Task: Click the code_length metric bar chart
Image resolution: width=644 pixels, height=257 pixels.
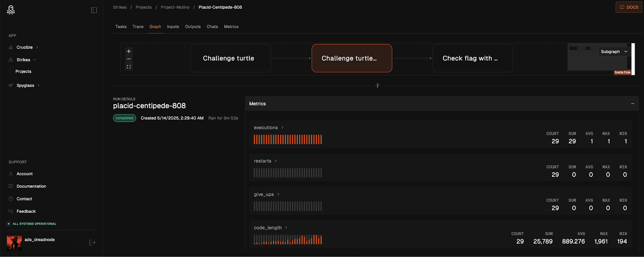Action: click(288, 240)
